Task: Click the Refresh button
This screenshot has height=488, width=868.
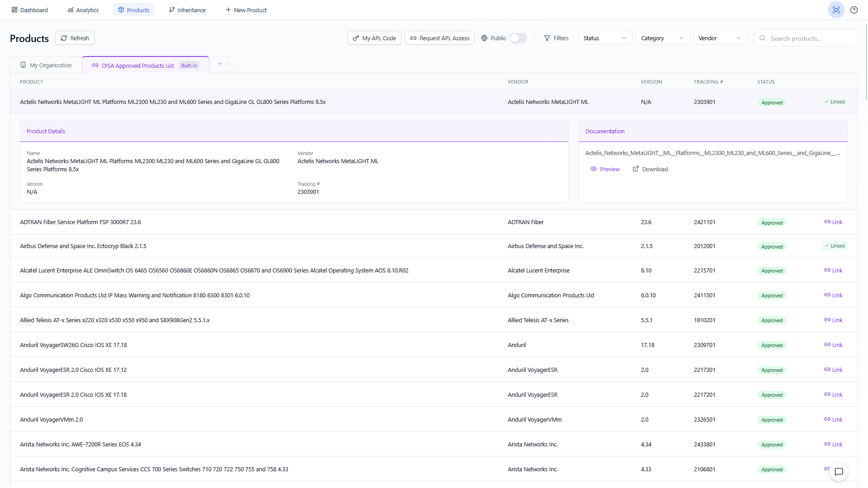Action: click(x=75, y=38)
